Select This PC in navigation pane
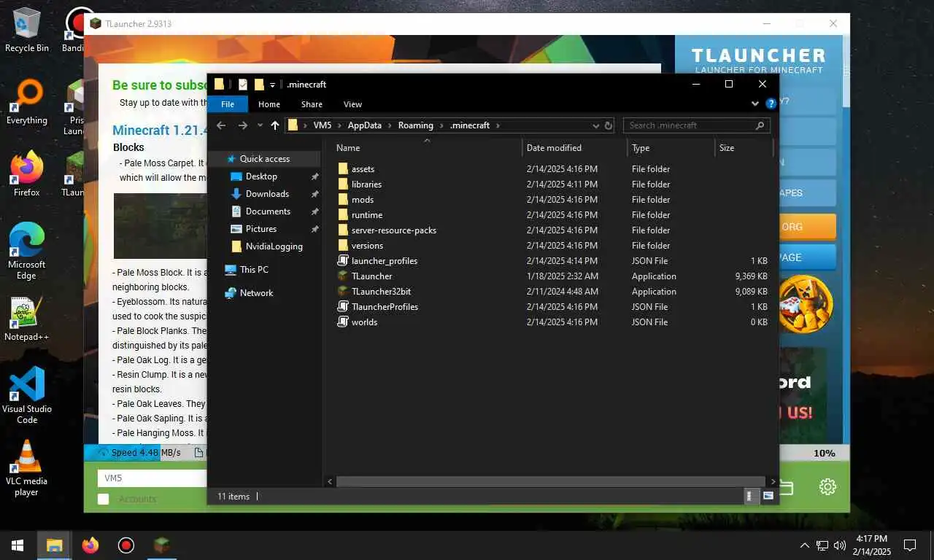934x560 pixels. [254, 270]
